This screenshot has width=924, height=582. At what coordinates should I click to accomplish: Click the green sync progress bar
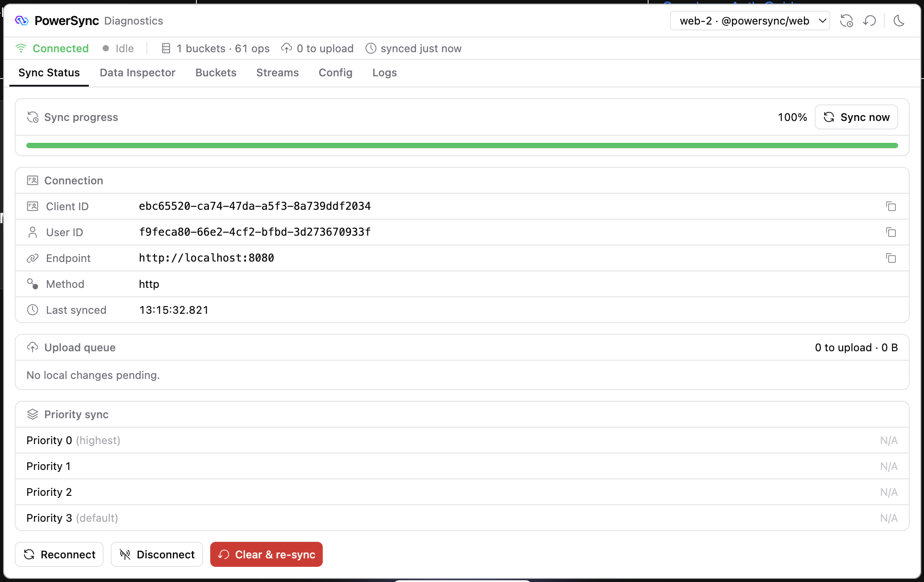click(462, 145)
